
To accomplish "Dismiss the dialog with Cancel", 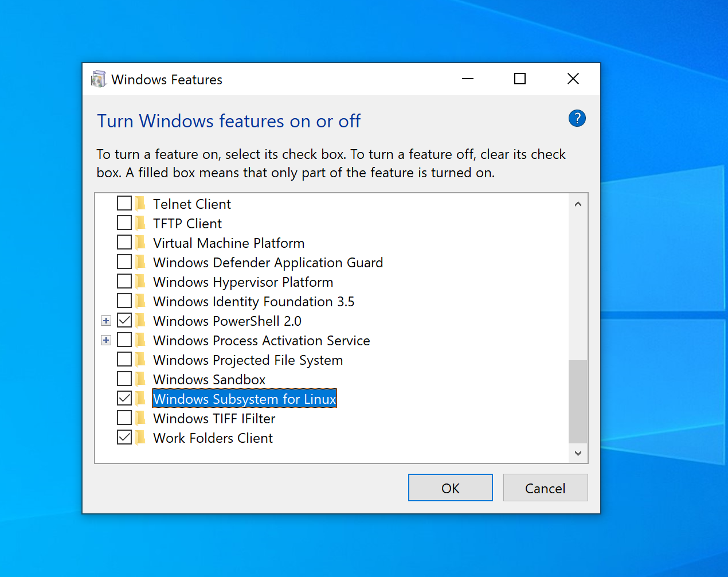I will (x=546, y=488).
